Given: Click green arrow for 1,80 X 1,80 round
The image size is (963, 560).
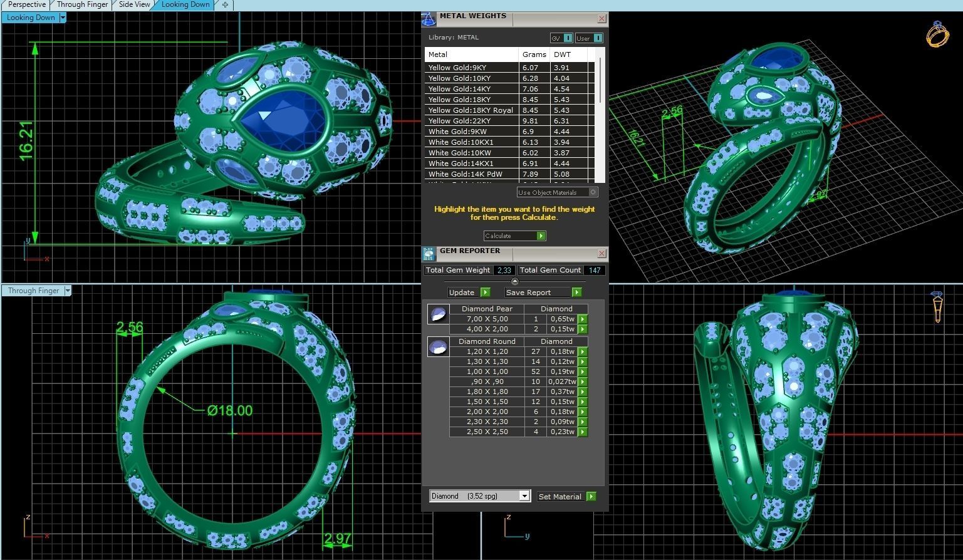Looking at the screenshot, I should [583, 391].
